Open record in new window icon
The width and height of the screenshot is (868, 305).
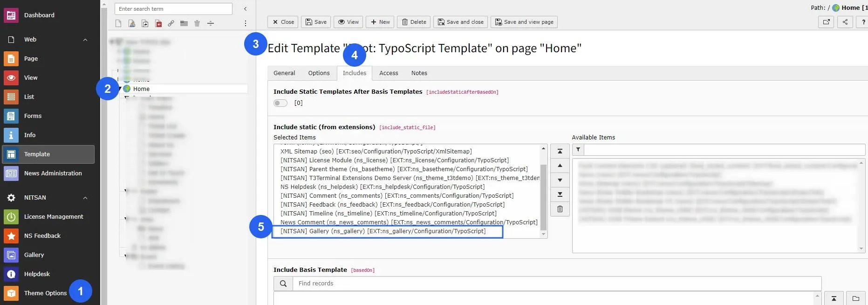826,22
